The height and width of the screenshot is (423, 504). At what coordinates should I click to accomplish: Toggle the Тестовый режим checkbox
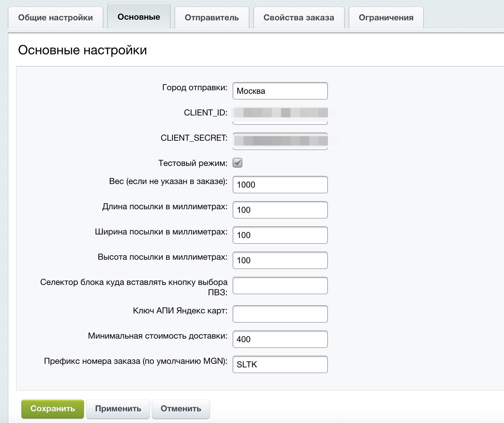(237, 163)
